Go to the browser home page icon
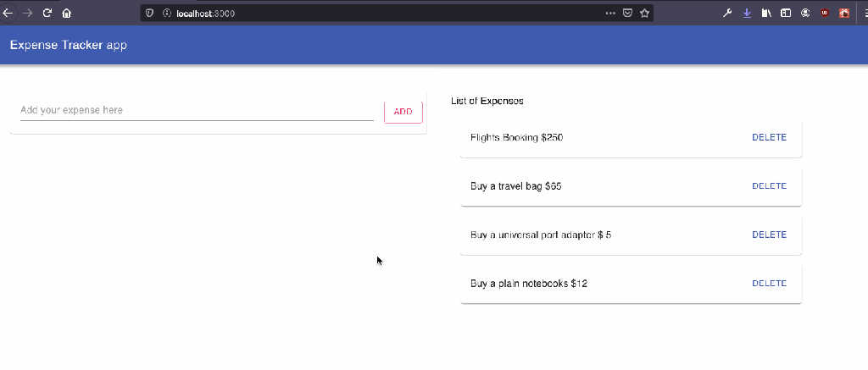The height and width of the screenshot is (370, 868). tap(66, 13)
